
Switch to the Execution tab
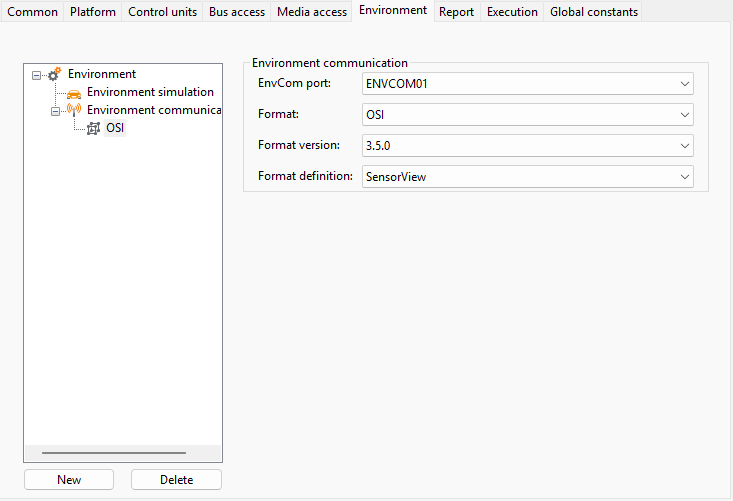pos(512,12)
